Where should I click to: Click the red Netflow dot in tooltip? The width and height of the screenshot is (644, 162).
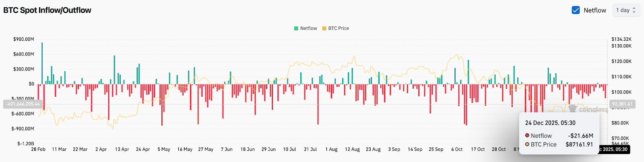[527, 136]
